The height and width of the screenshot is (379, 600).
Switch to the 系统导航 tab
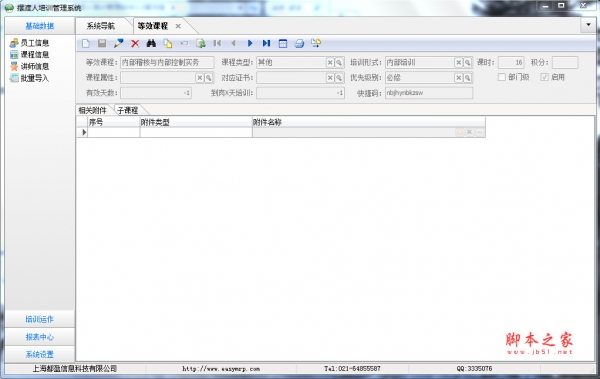click(101, 26)
